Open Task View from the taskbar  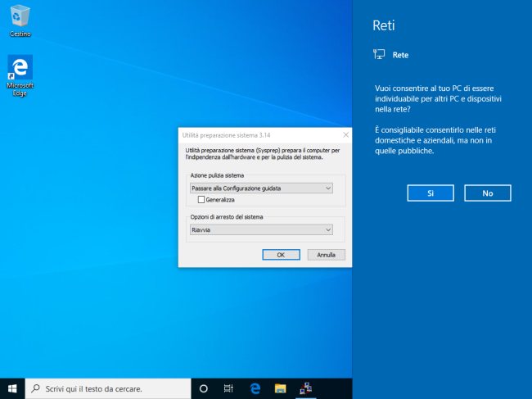click(228, 388)
